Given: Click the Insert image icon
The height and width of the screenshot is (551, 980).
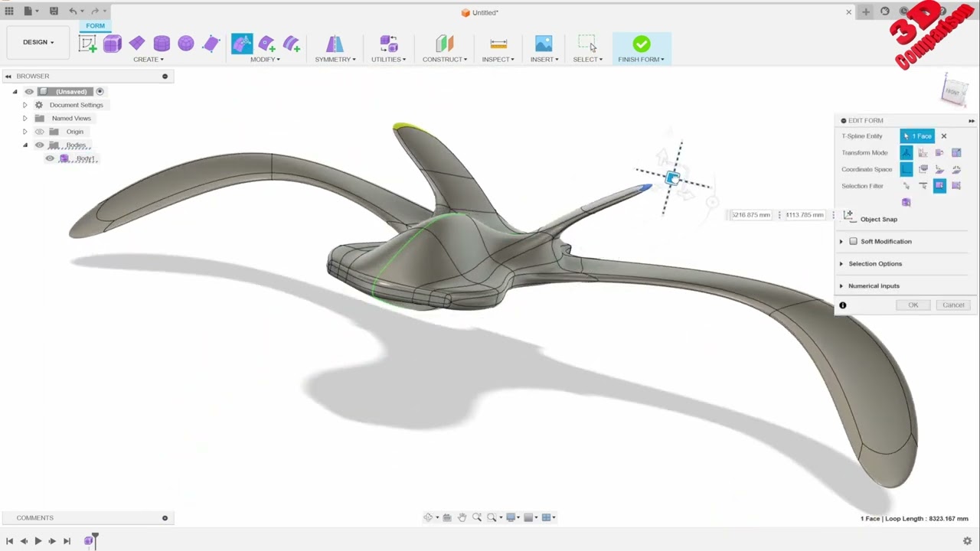Looking at the screenshot, I should click(544, 44).
